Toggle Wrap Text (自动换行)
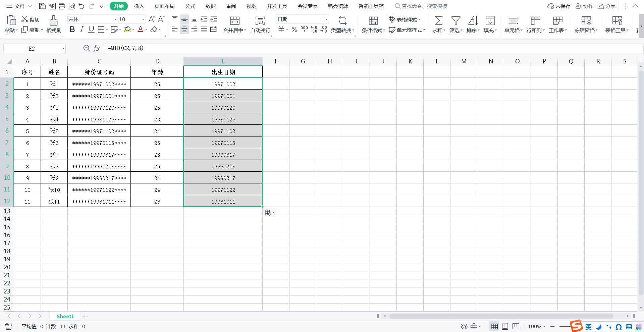 [x=260, y=21]
